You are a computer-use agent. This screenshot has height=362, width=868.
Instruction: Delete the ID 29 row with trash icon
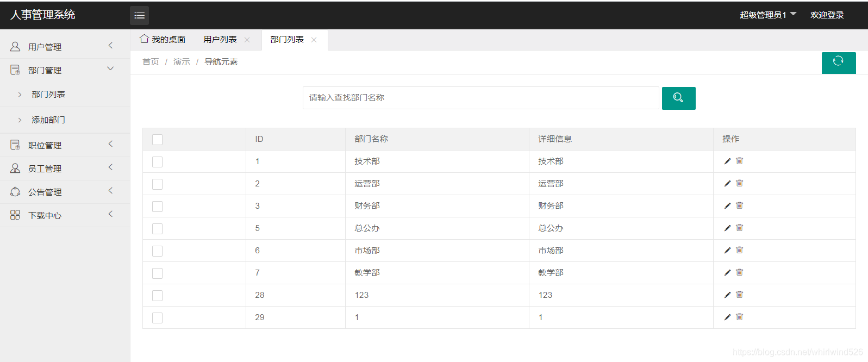[x=739, y=317]
